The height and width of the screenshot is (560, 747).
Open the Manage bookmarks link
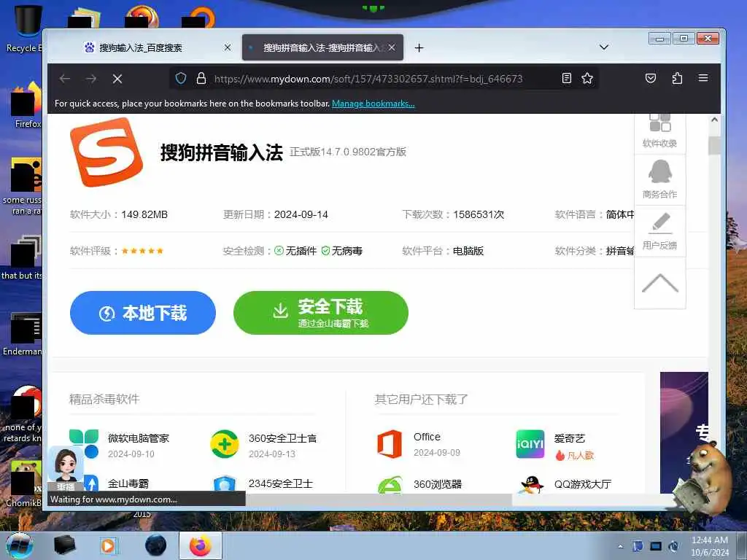pyautogui.click(x=373, y=104)
